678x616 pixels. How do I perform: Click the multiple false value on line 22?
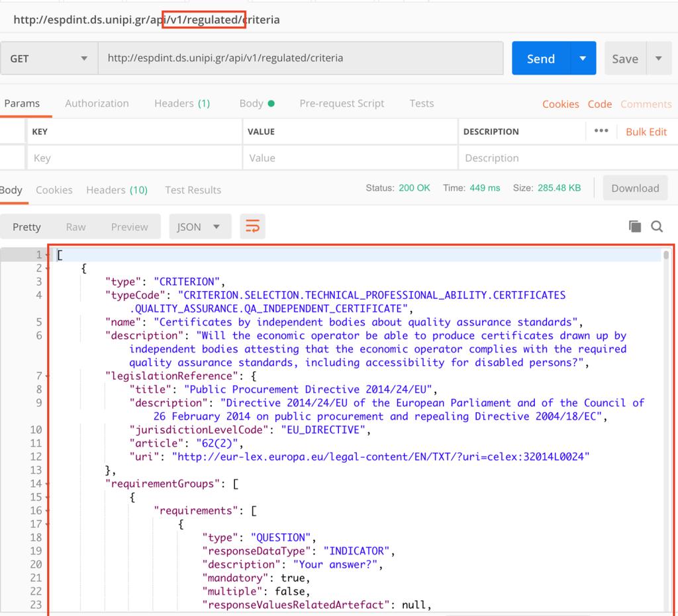point(290,592)
